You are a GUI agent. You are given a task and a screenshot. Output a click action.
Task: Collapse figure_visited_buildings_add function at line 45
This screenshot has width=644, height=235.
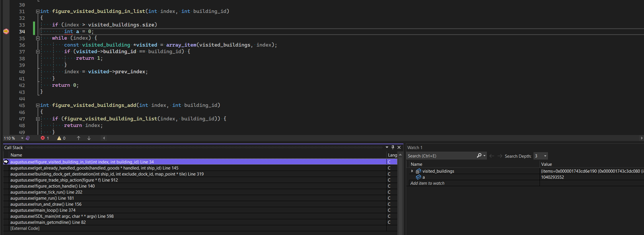[x=38, y=105]
